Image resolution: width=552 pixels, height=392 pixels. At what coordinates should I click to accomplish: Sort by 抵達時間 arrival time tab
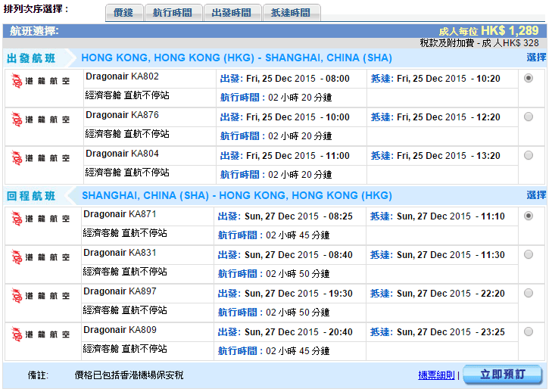292,13
